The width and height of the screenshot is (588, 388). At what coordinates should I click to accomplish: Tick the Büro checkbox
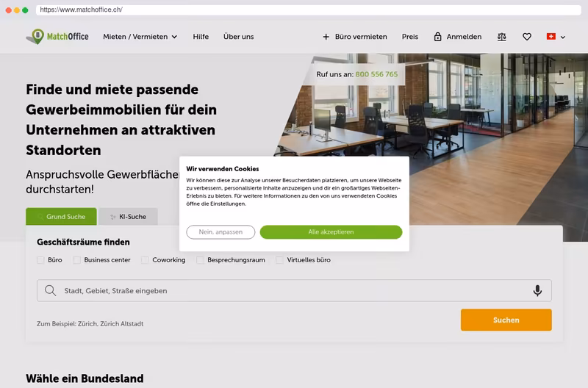pos(40,260)
